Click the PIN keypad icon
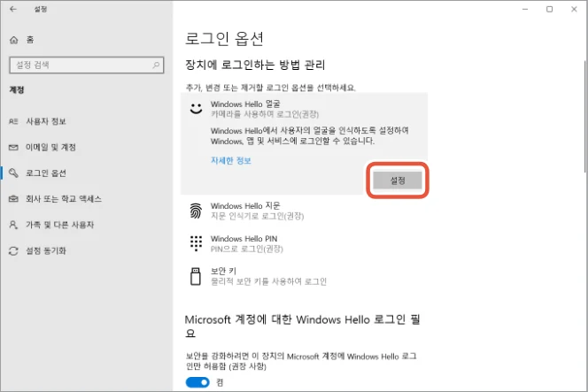 pos(196,243)
